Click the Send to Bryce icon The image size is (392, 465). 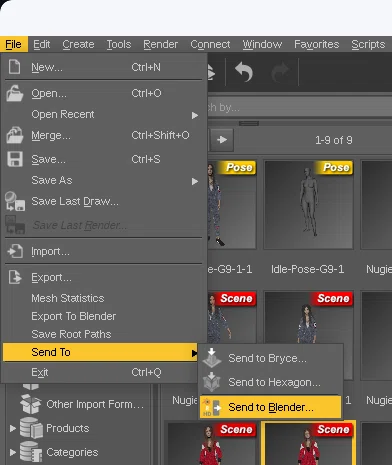point(212,358)
